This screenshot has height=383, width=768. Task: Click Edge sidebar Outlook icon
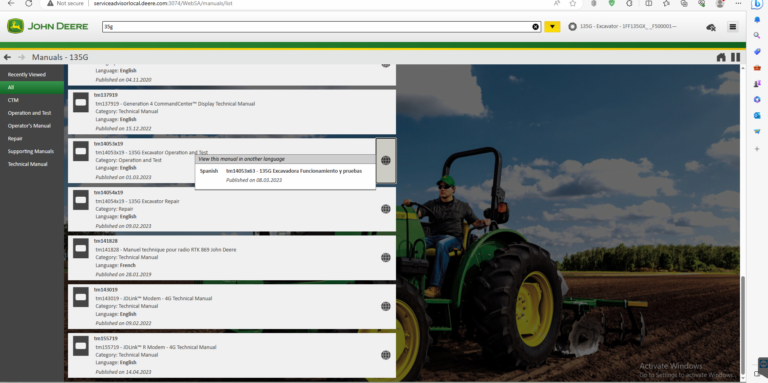coord(757,116)
